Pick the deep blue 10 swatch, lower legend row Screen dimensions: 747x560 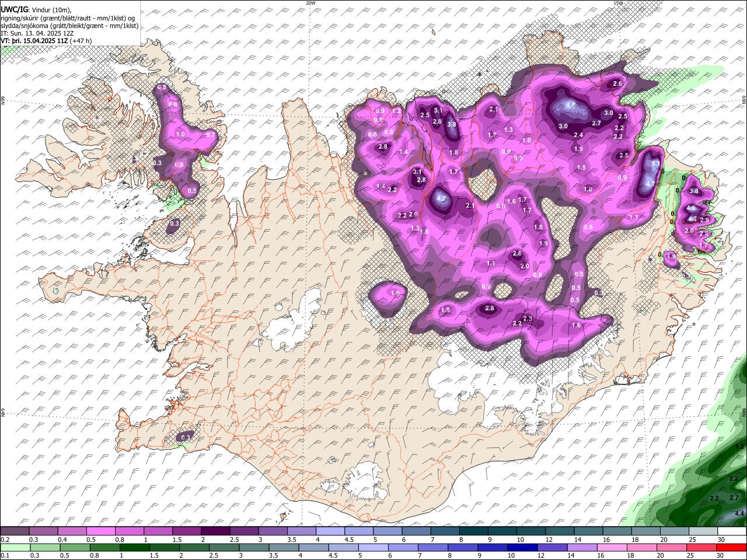(522, 547)
